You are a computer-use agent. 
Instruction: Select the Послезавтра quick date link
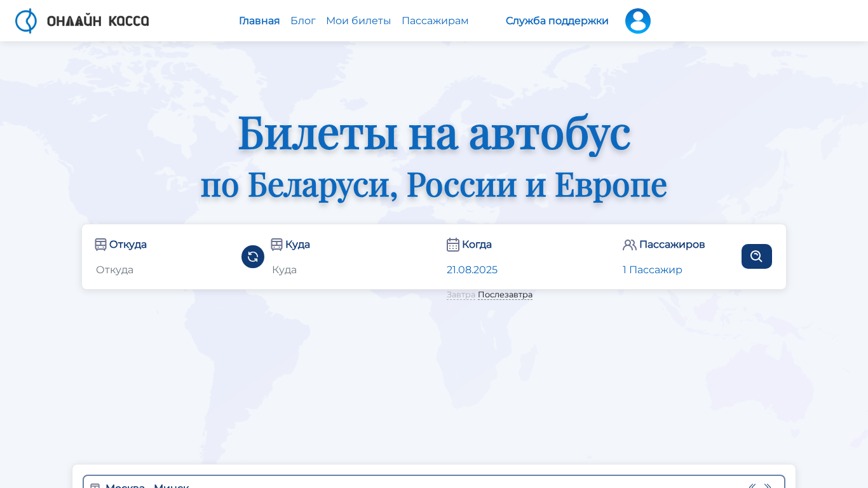tap(505, 295)
